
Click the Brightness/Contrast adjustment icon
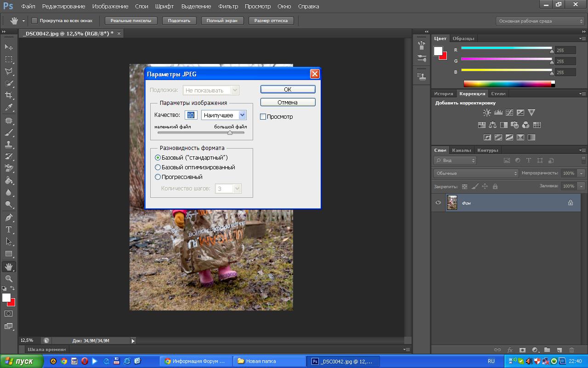coord(487,112)
